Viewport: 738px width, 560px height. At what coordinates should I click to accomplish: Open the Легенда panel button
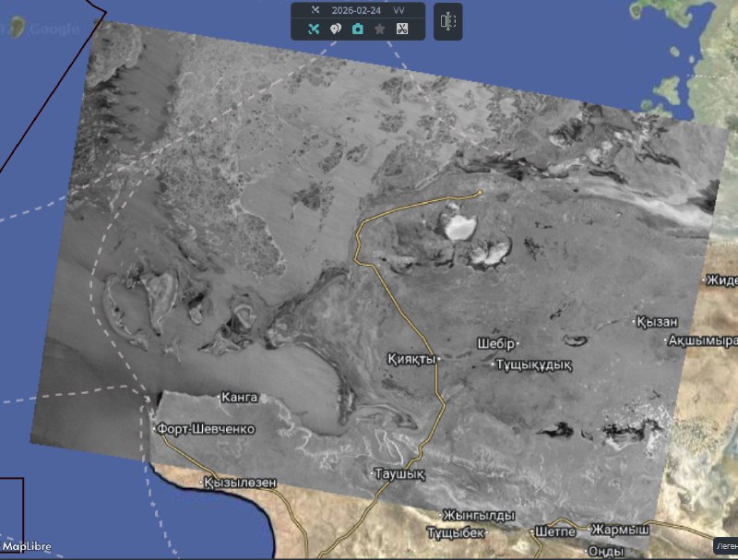[725, 546]
